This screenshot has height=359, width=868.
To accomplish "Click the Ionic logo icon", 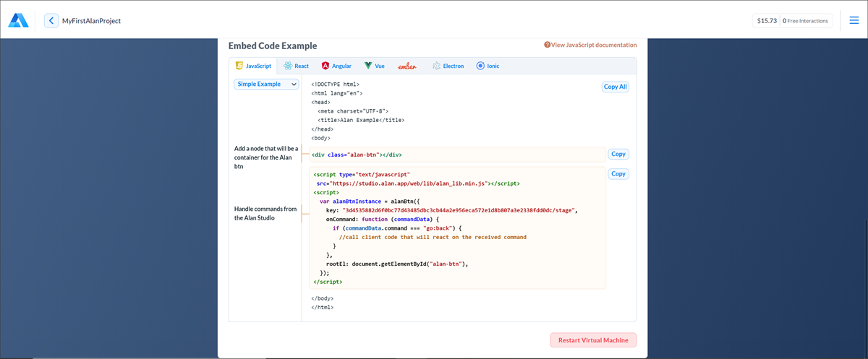I will tap(480, 66).
